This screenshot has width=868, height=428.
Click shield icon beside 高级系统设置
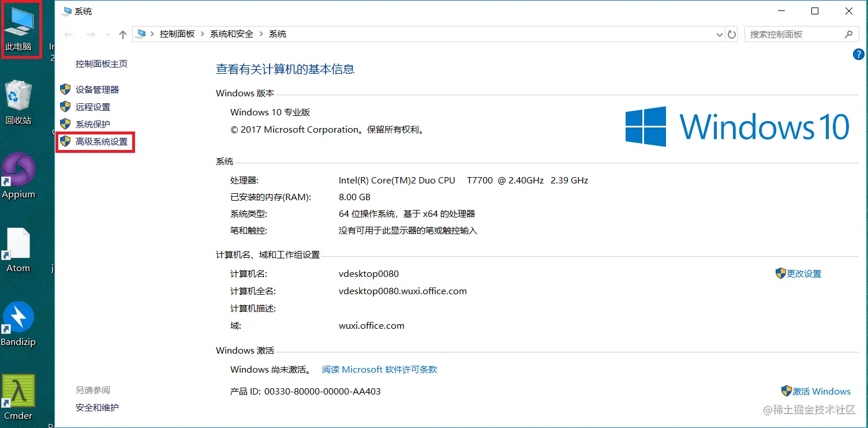pyautogui.click(x=65, y=141)
